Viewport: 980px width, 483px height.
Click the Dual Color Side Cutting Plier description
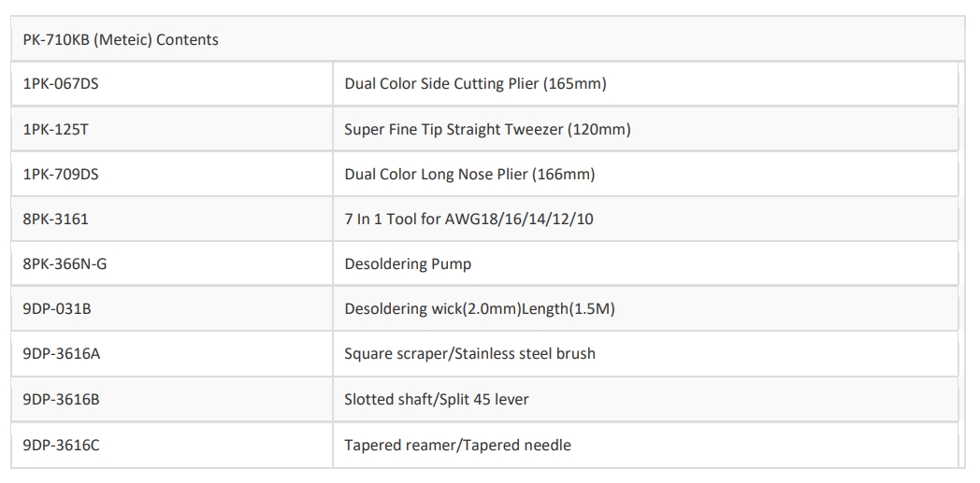coord(475,85)
